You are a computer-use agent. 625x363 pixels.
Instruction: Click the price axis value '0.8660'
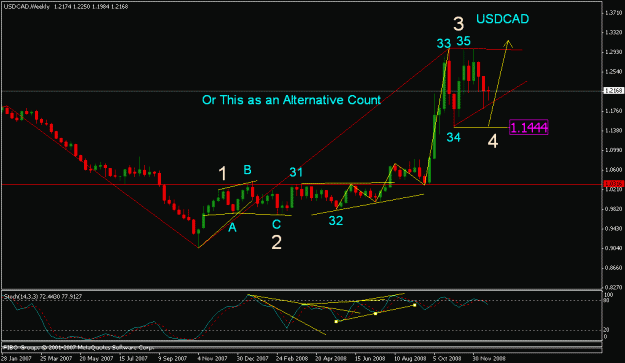click(x=614, y=268)
